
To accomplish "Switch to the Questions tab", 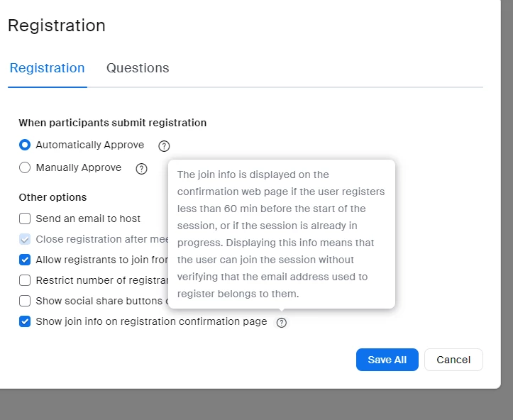I will (138, 68).
